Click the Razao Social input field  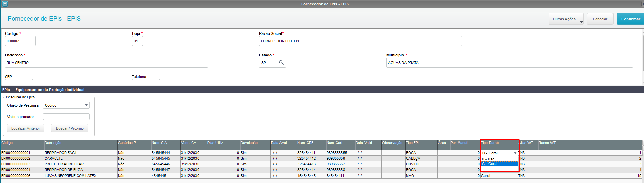point(360,41)
